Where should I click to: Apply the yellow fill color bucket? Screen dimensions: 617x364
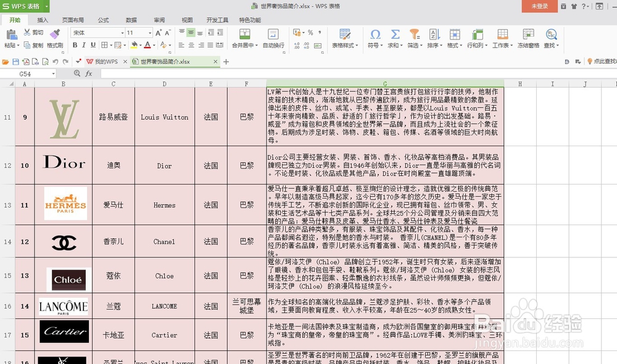click(134, 45)
